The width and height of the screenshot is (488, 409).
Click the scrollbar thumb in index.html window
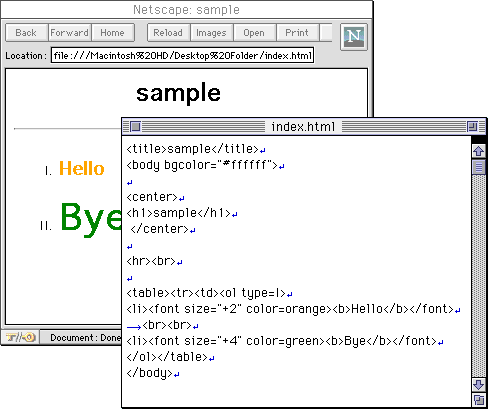[x=479, y=167]
